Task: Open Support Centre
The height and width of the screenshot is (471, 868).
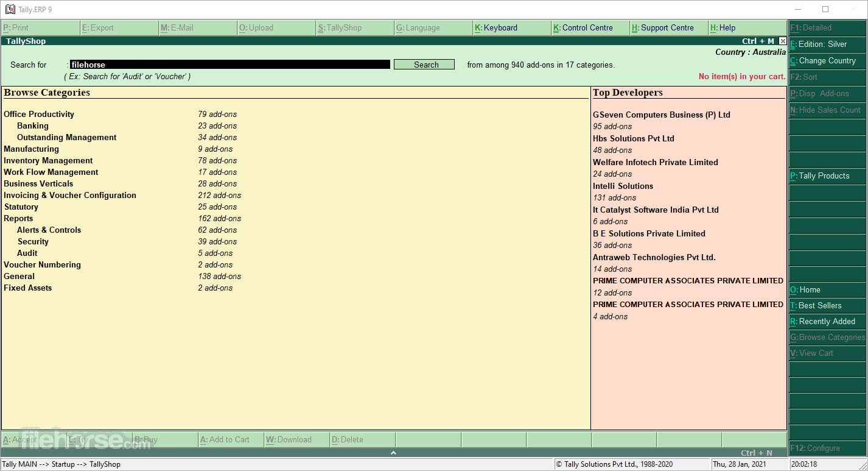Action: click(668, 28)
